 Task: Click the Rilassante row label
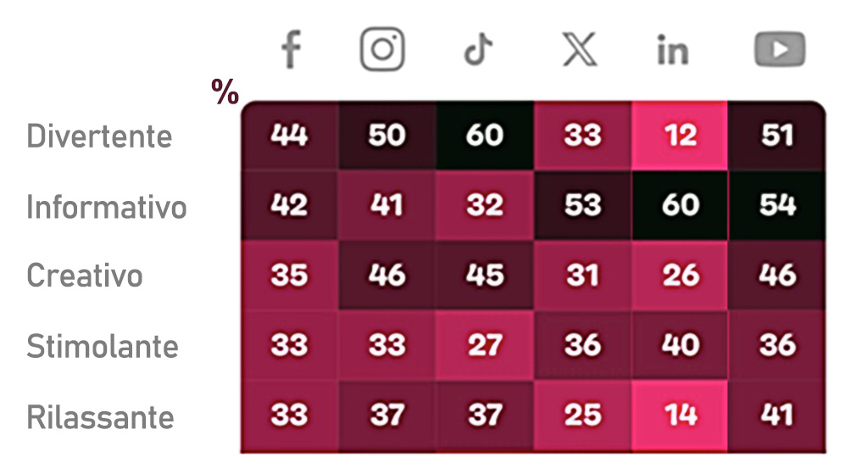pyautogui.click(x=100, y=417)
